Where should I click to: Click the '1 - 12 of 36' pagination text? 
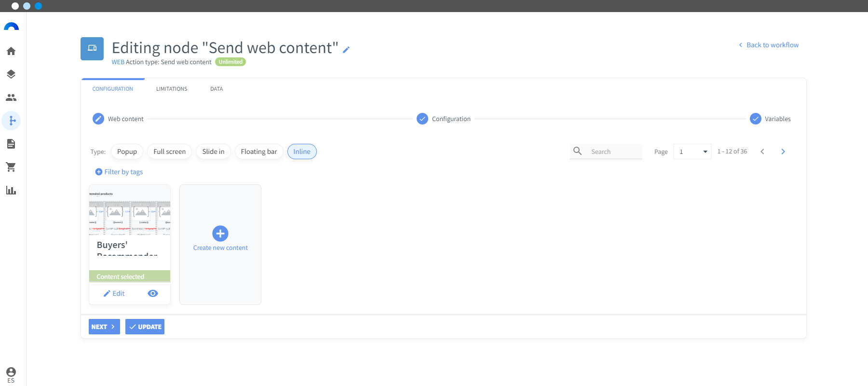pos(732,152)
